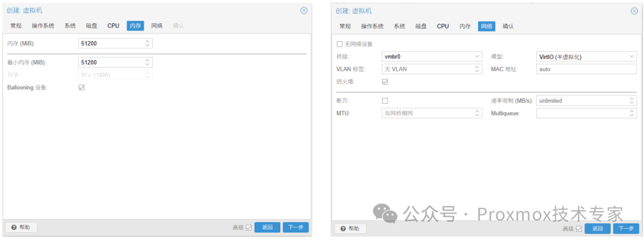644x240 pixels.
Task: Click 返回 button in left dialog
Action: (x=267, y=227)
